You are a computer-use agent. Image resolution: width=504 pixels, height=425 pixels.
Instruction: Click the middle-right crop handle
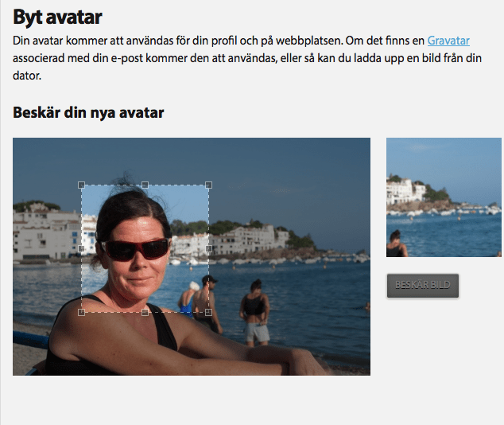click(x=208, y=248)
